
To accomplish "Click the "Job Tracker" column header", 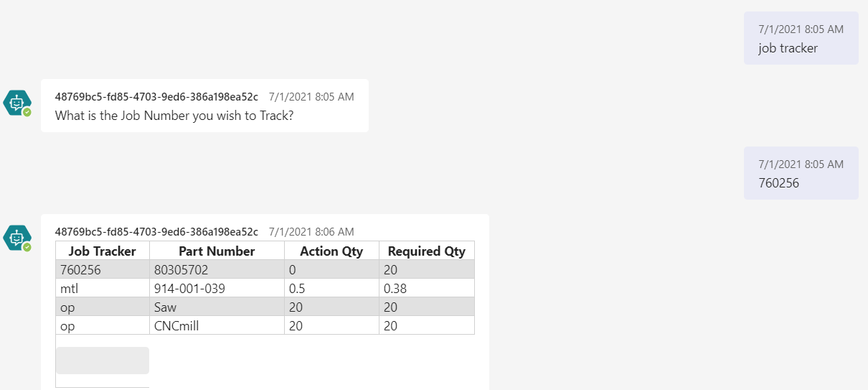I will (103, 251).
